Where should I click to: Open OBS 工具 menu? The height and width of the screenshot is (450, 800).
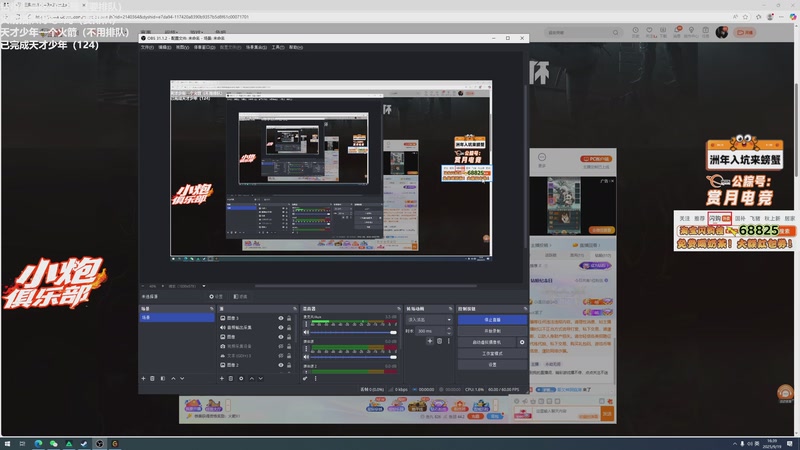point(278,47)
